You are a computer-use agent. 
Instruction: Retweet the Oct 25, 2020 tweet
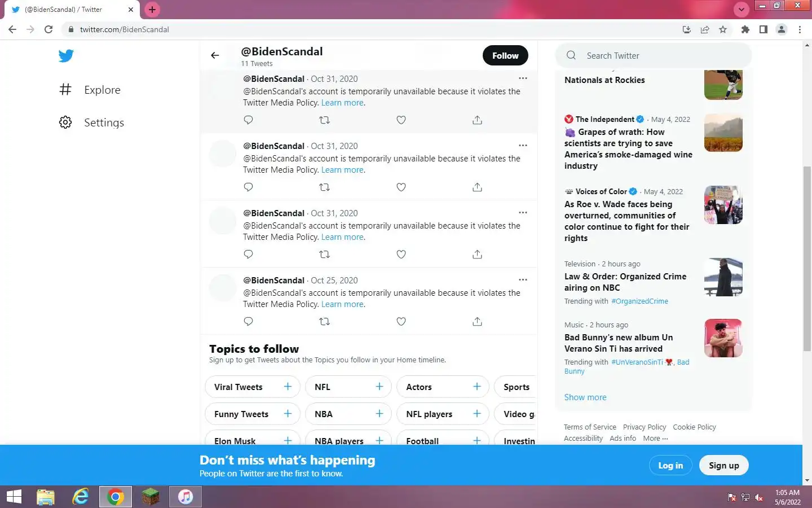(x=325, y=321)
